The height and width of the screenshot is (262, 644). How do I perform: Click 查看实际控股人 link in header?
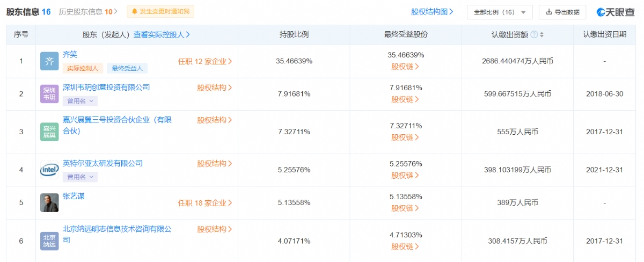click(x=162, y=35)
